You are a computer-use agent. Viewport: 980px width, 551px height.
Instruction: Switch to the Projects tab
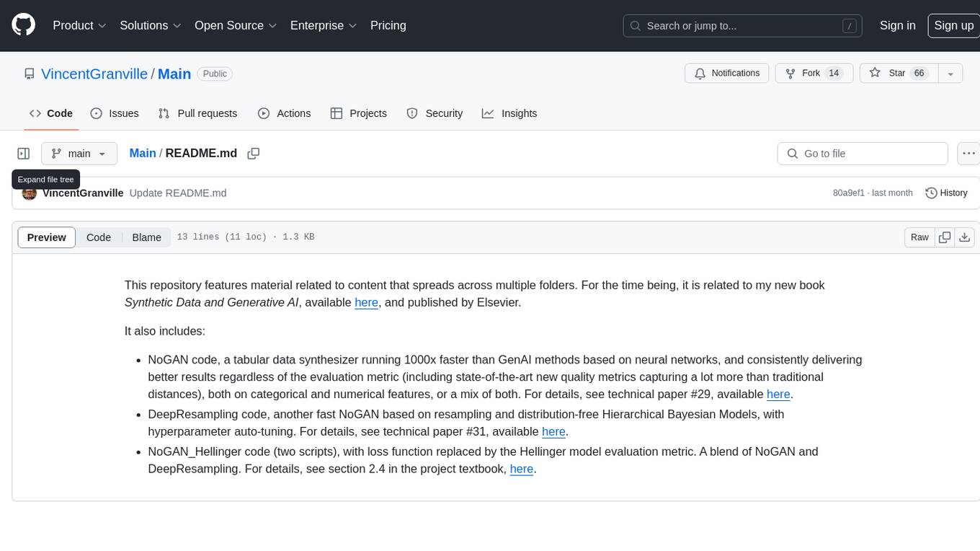pos(359,113)
